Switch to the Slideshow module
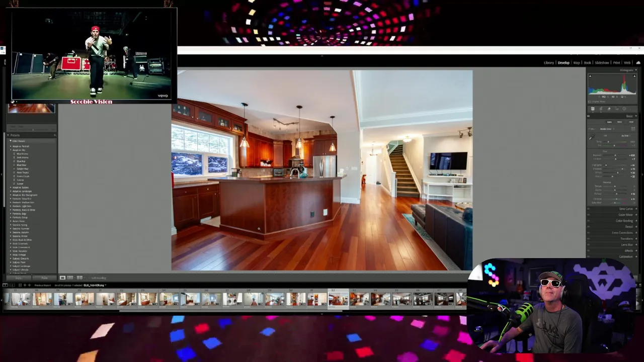Screen dimensions: 644x362 [602, 63]
